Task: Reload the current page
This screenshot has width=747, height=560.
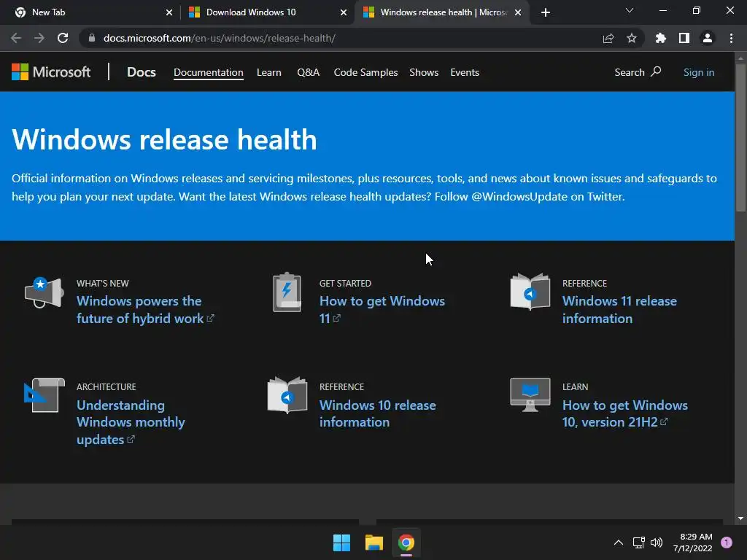Action: (63, 38)
